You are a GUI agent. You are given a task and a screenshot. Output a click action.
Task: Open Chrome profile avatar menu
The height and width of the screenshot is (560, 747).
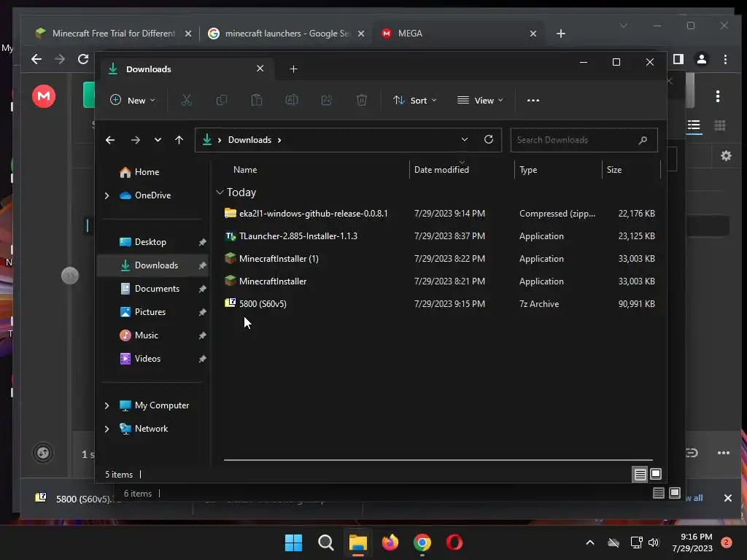tap(701, 59)
